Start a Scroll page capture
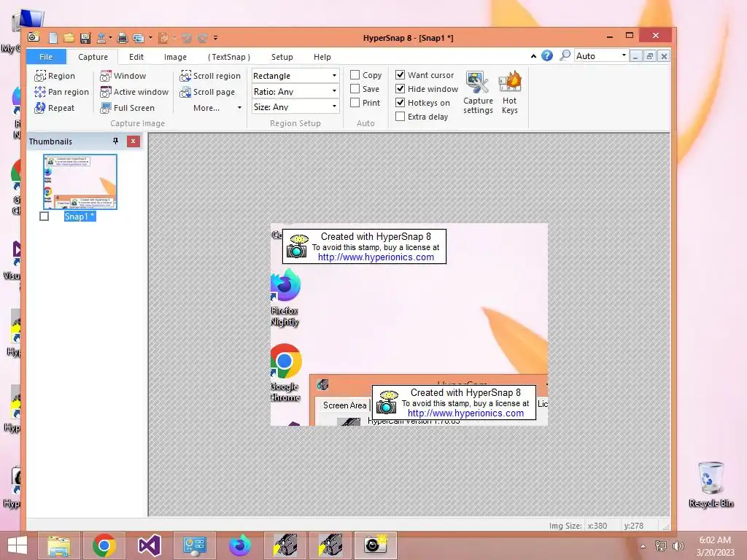 click(x=206, y=92)
